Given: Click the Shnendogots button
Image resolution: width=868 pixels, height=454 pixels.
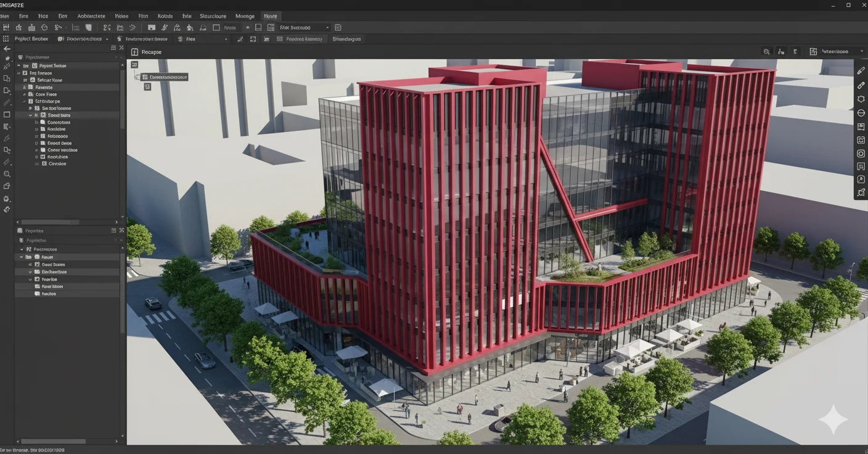Looking at the screenshot, I should tap(346, 39).
